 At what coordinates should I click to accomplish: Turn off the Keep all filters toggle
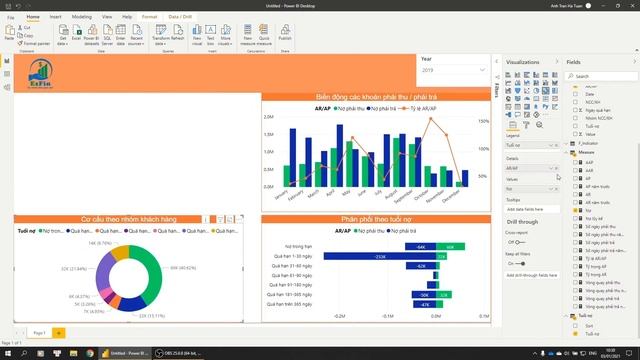click(x=520, y=264)
